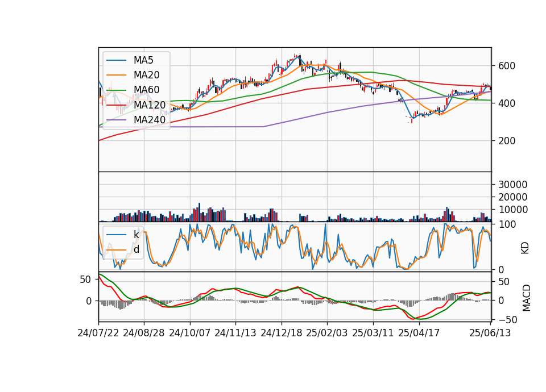Click the 25/06/13 date axis label
The image size is (546, 392).
click(x=490, y=333)
